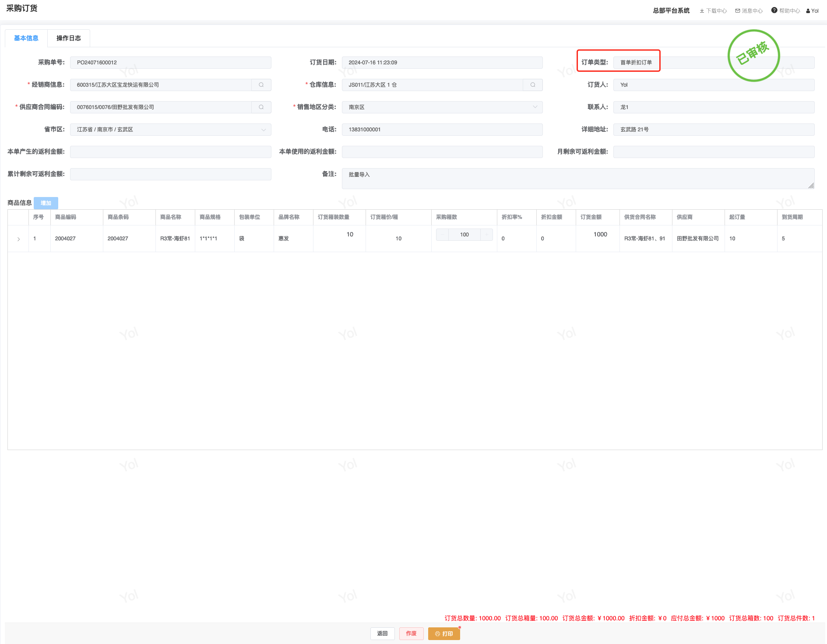Click contract name cell R3常-海虾81、91
Screen dimensions: 827x644
[x=645, y=239]
